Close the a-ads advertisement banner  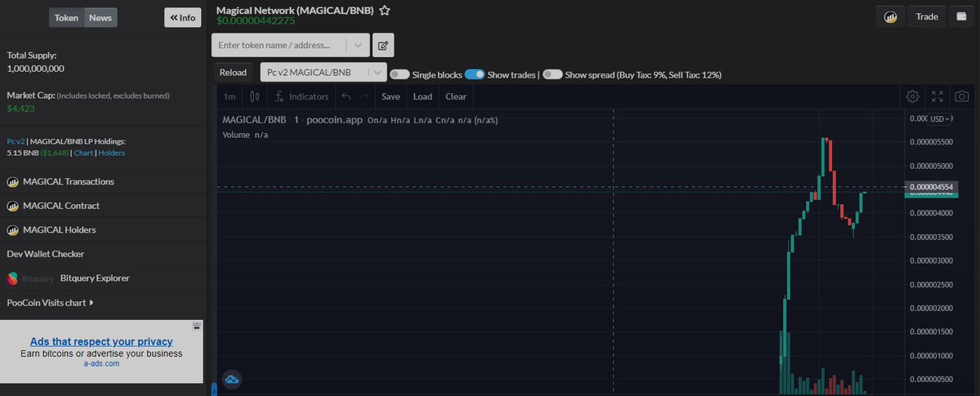click(197, 325)
